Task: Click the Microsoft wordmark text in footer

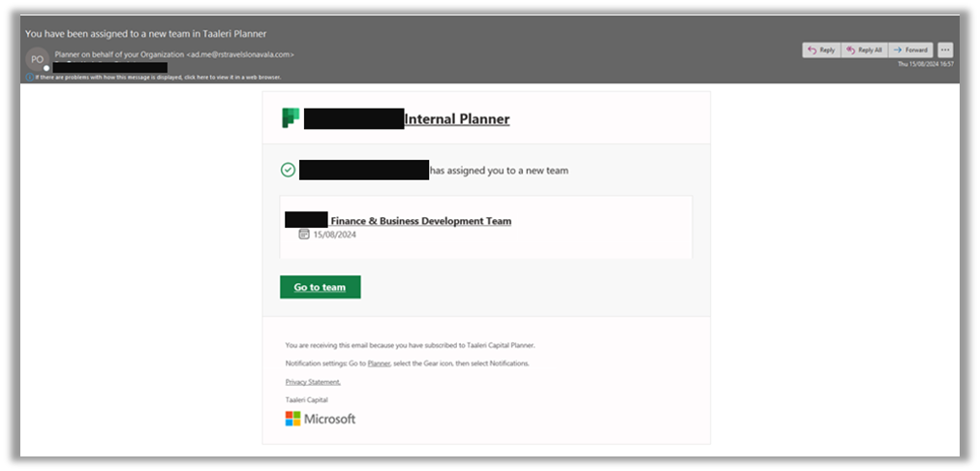Action: [x=330, y=419]
